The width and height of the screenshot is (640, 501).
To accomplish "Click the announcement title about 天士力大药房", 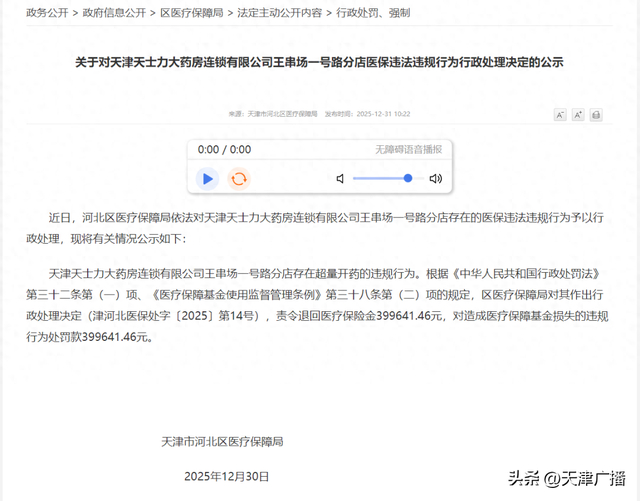I will 319,62.
